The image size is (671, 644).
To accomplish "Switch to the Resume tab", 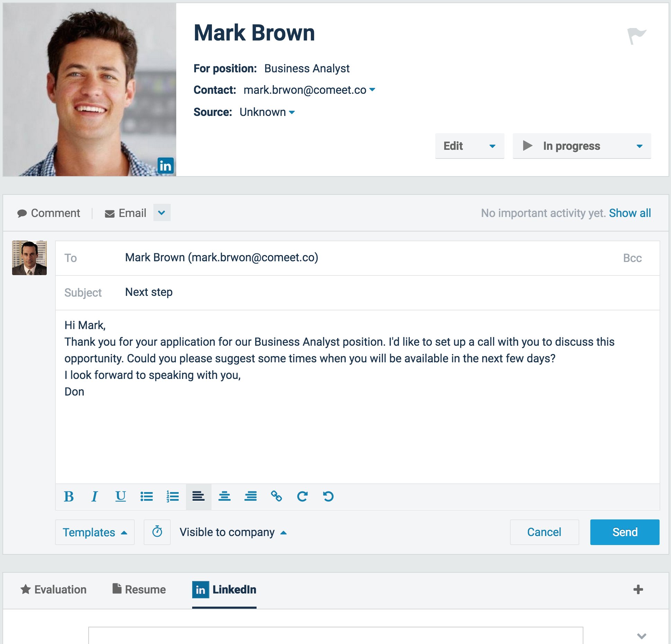I will [139, 589].
